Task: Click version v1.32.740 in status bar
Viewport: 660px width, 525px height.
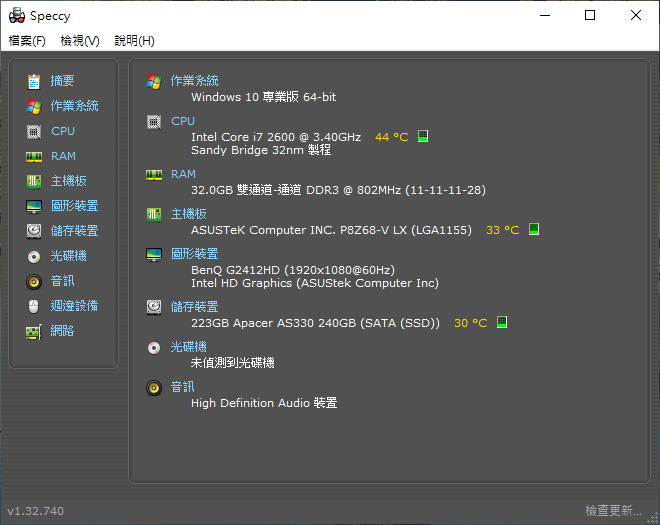Action: coord(36,511)
